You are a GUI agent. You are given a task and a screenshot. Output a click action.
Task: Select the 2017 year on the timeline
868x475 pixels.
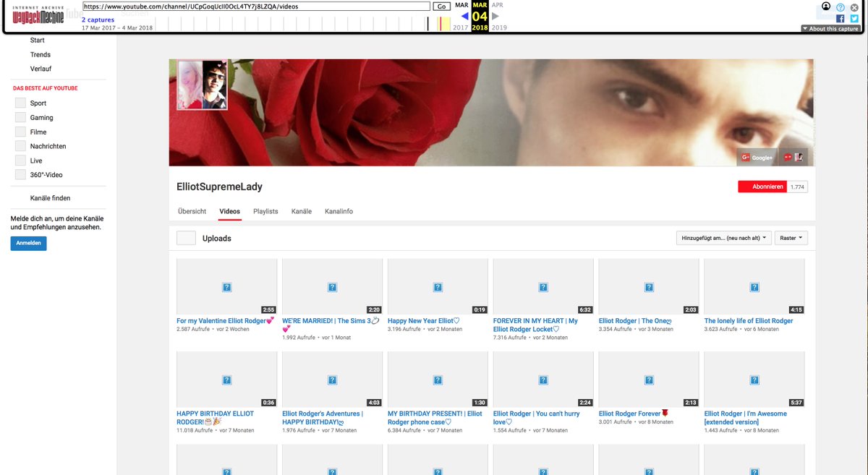click(461, 27)
